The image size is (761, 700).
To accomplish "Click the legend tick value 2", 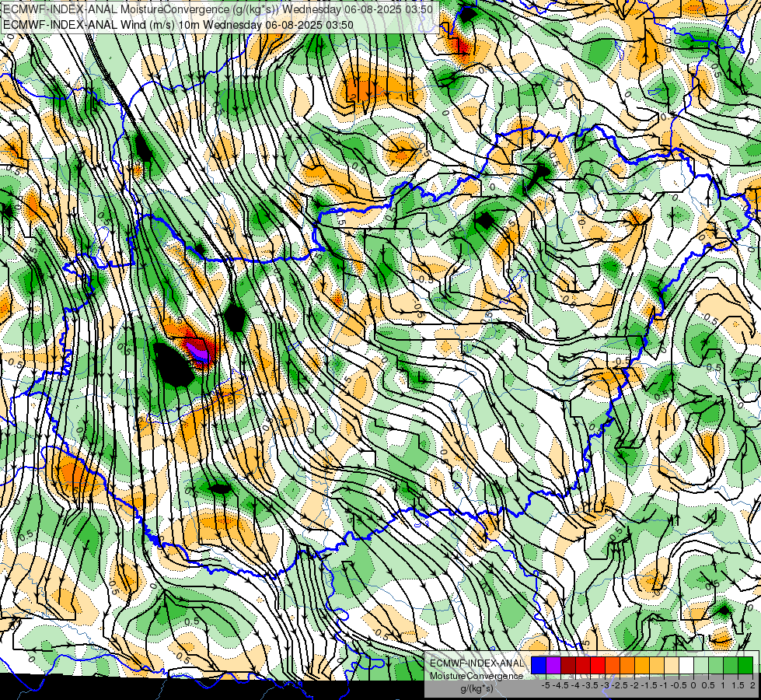I will point(752,685).
